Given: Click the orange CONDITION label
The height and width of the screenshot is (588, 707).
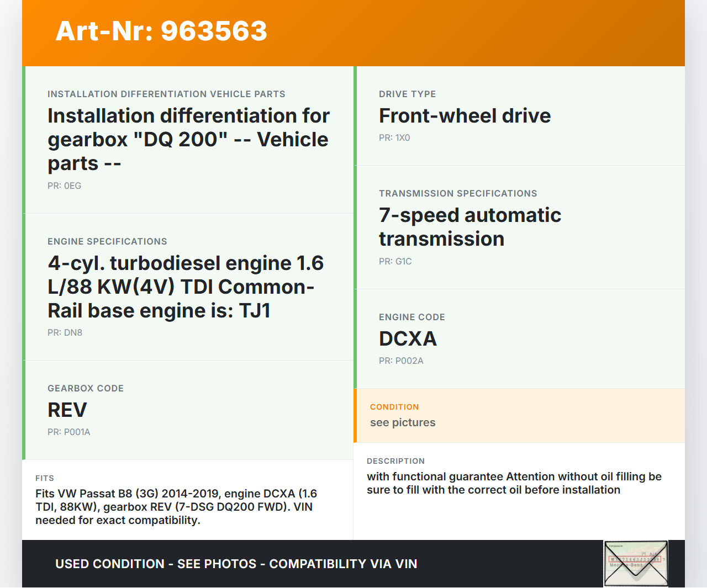Looking at the screenshot, I should [394, 407].
